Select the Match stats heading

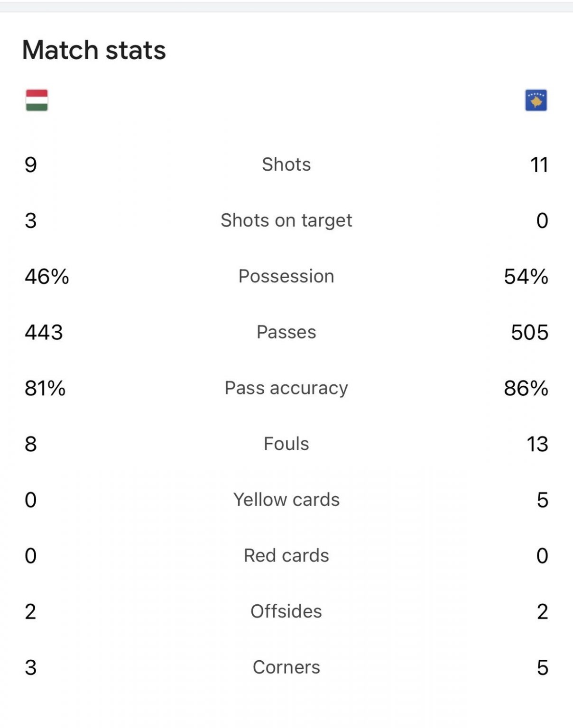94,50
